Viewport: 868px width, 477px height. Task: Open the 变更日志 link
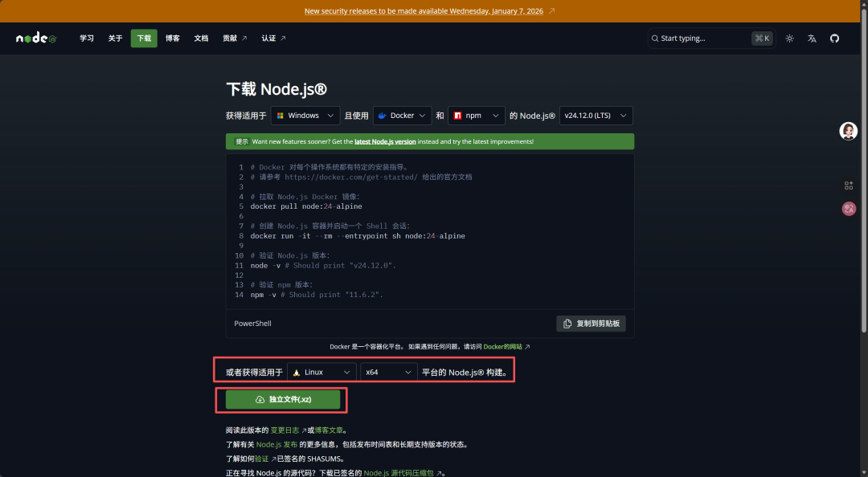tap(285, 430)
